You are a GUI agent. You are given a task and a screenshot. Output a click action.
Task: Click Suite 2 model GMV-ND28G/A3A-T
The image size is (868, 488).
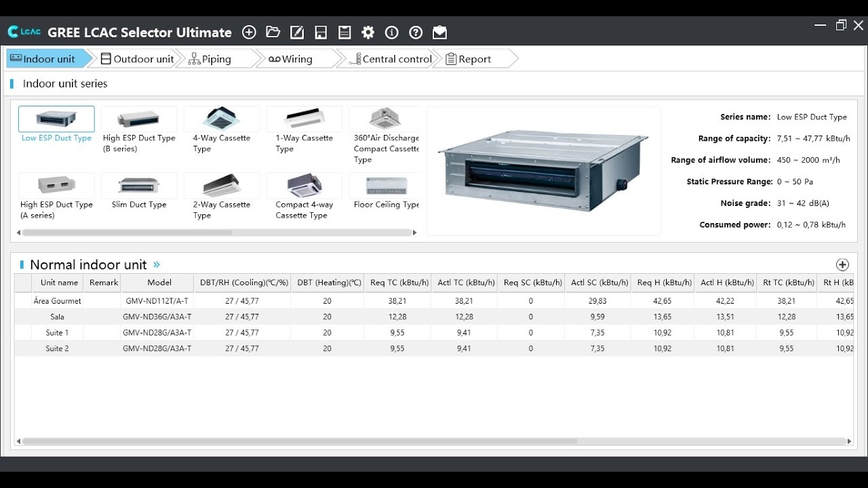[157, 348]
